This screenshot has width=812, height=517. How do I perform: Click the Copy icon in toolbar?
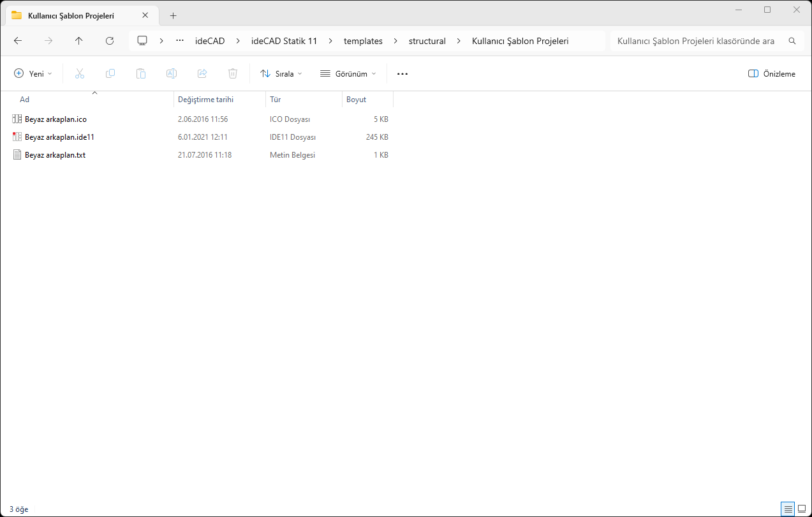click(x=110, y=73)
